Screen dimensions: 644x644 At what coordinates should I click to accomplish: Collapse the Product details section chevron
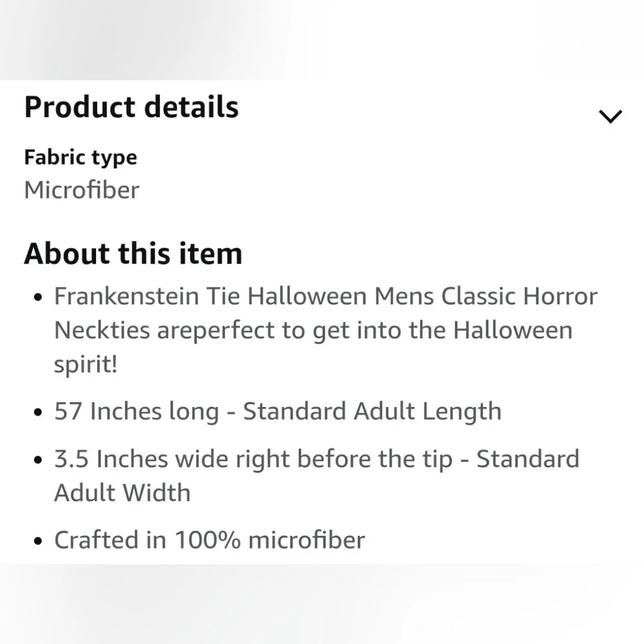coord(610,116)
